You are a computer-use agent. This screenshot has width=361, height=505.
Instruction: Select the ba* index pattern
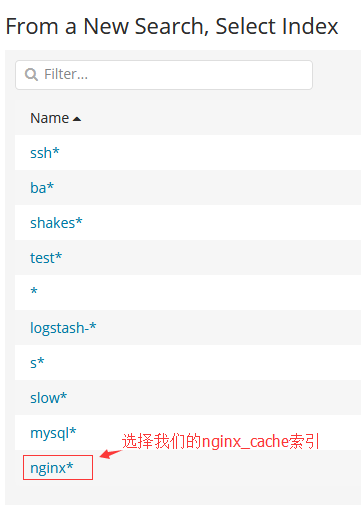pos(42,188)
